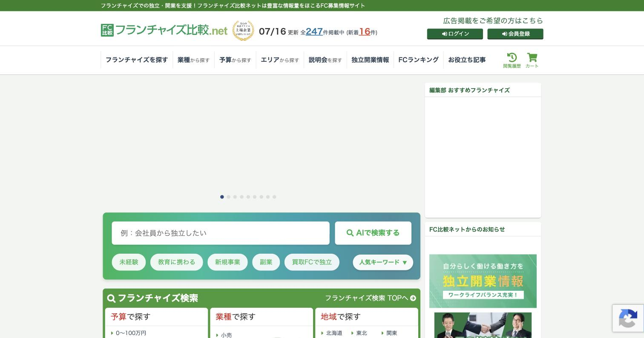644x338 pixels.
Task: Open 東北 region link
Action: 362,333
